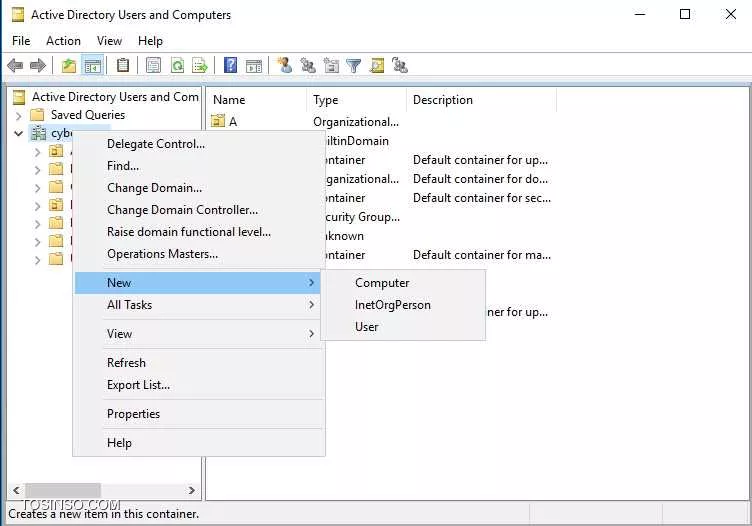This screenshot has width=752, height=526.
Task: Click the Export List toolbar icon
Action: [x=200, y=65]
